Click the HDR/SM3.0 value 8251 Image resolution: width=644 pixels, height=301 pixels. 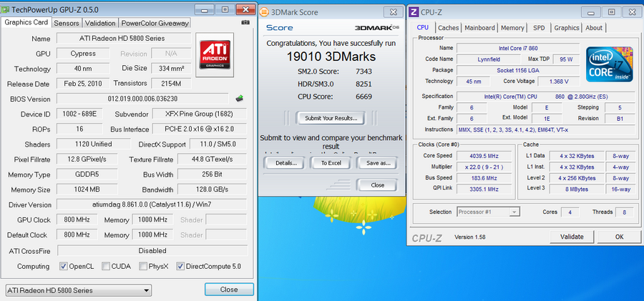364,84
